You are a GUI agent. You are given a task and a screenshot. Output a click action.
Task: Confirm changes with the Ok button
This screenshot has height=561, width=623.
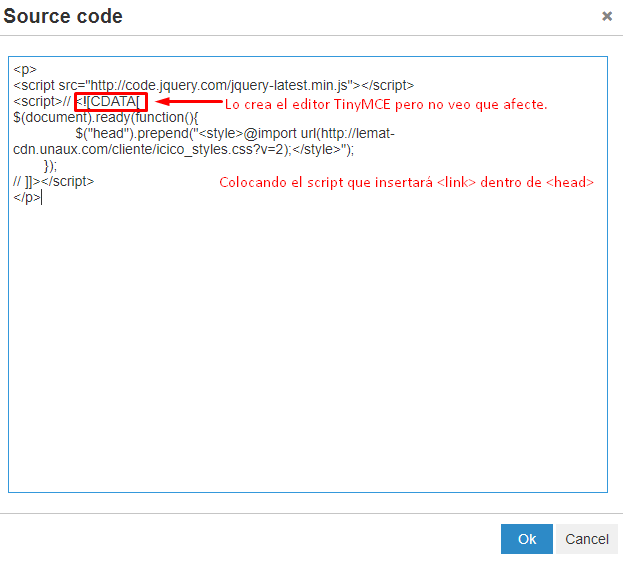coord(526,539)
